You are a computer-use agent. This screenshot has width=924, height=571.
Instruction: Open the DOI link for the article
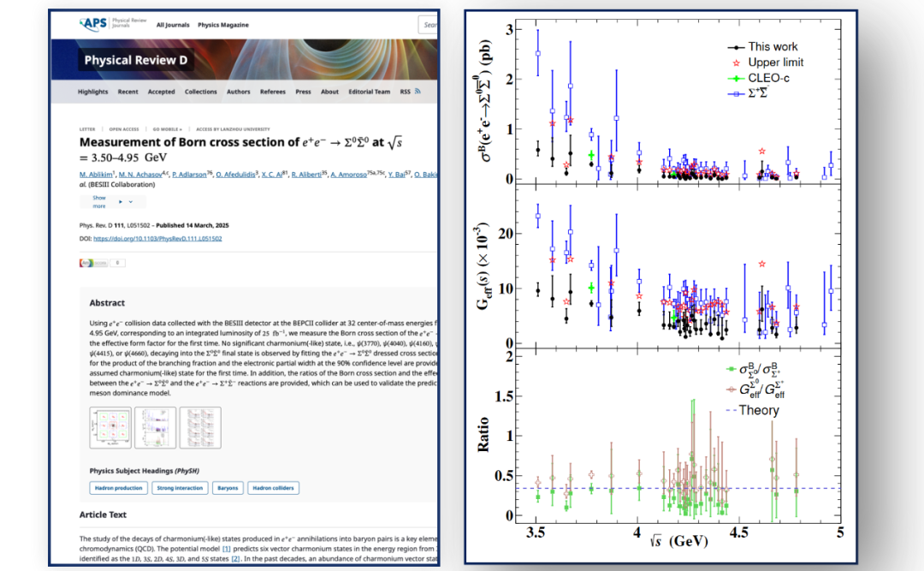pyautogui.click(x=157, y=238)
